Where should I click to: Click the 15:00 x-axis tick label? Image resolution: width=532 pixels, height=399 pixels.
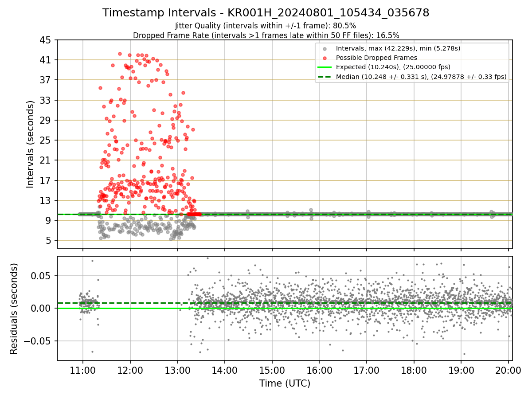[x=272, y=370]
